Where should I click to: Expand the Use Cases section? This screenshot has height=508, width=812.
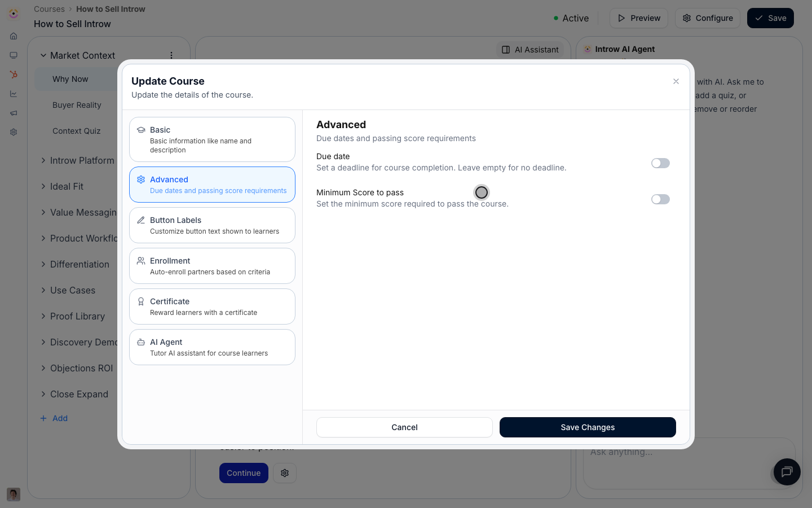[43, 290]
